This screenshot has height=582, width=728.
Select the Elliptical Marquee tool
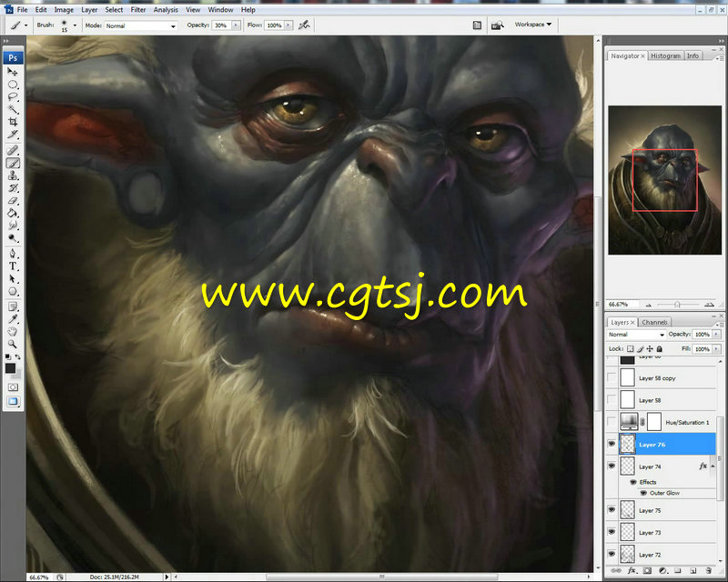pos(13,85)
